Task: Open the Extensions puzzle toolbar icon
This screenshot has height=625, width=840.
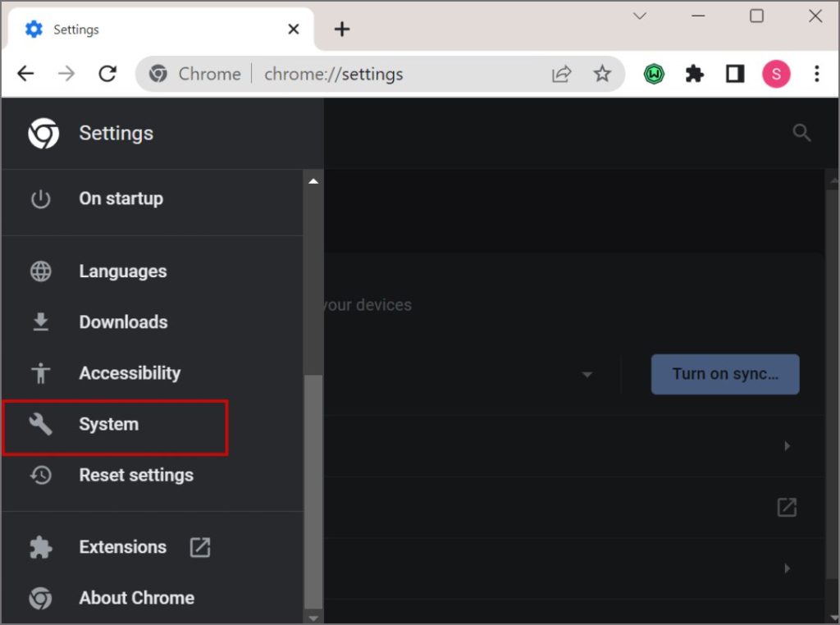Action: click(x=694, y=73)
